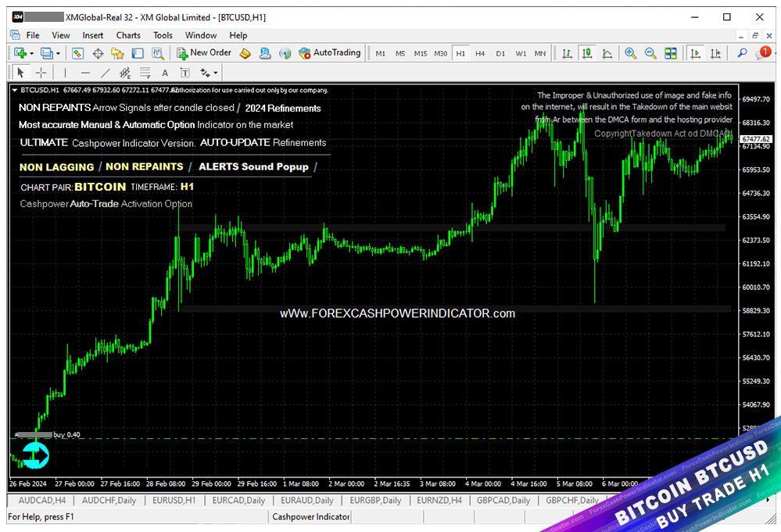Switch to EURCAD,Daily chart tab
Screen dimensions: 781x532
pos(238,500)
